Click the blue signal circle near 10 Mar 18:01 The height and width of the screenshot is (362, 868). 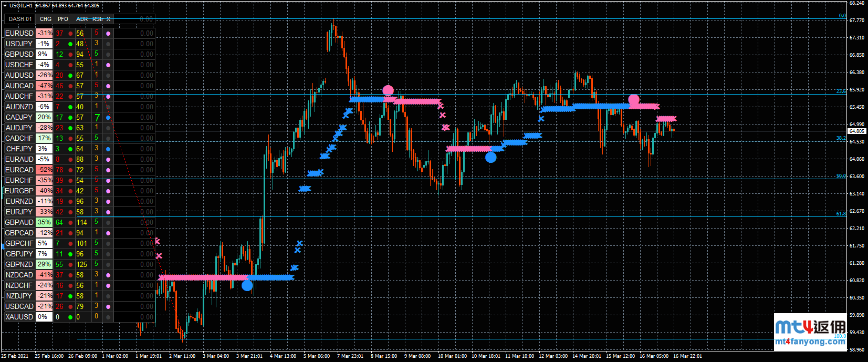point(491,157)
